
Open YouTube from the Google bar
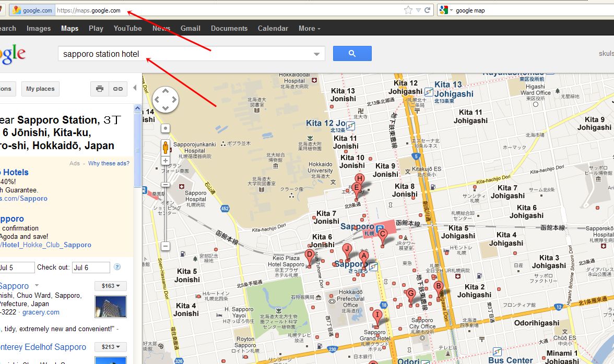pos(127,28)
